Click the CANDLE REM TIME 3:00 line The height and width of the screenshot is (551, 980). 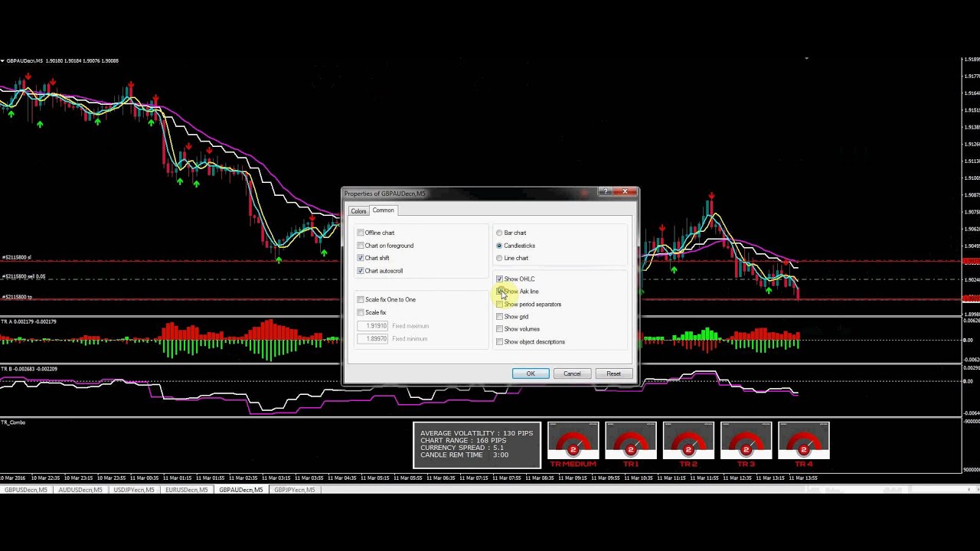coord(464,455)
